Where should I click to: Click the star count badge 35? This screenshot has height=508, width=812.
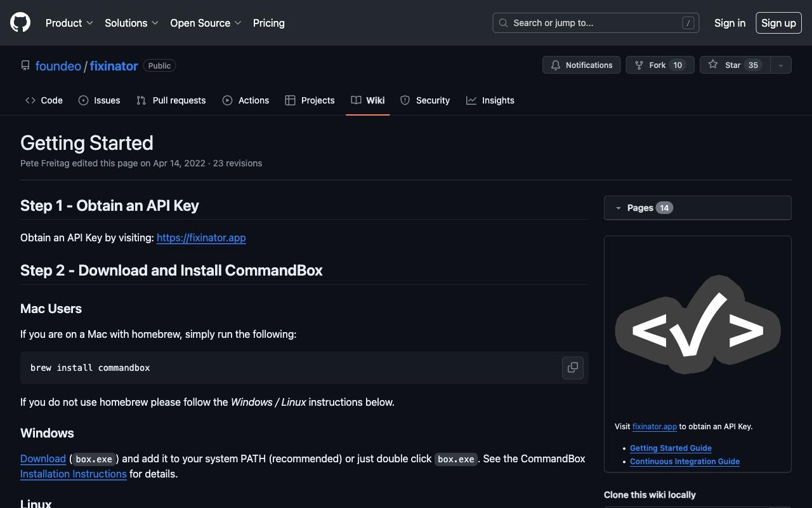point(753,65)
